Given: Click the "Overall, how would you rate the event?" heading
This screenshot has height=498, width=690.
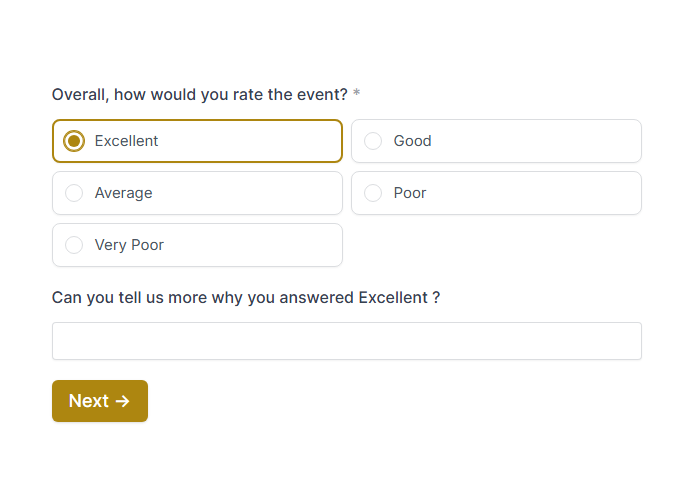Looking at the screenshot, I should coord(199,95).
